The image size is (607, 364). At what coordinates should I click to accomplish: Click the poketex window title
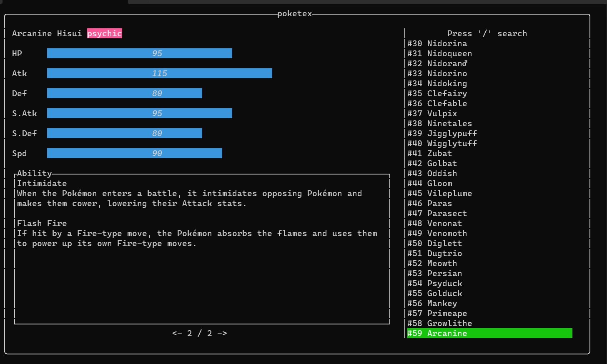pyautogui.click(x=294, y=13)
